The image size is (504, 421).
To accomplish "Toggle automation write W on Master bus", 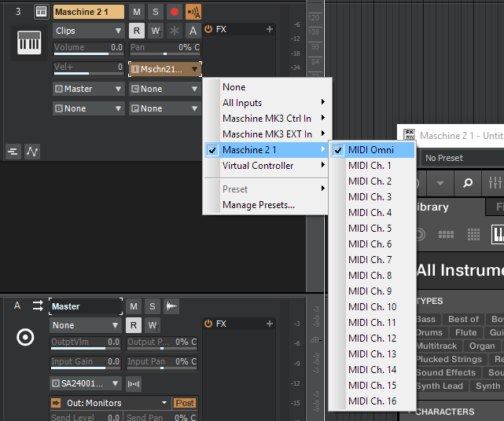I will coord(153,325).
